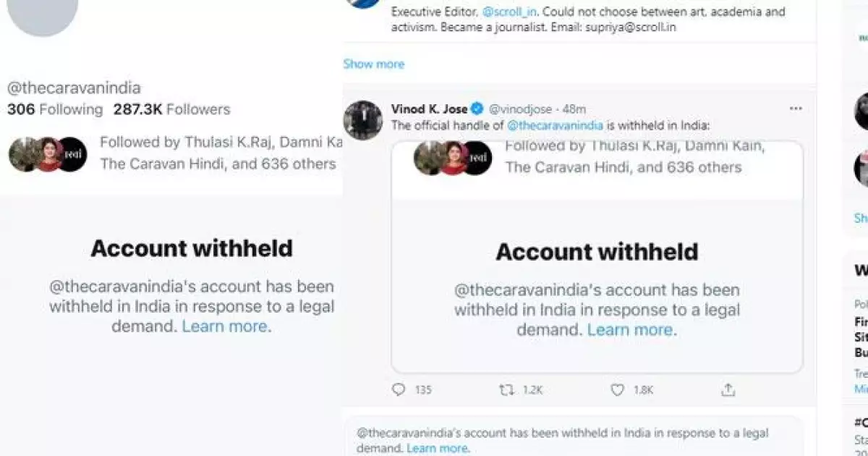
Task: Open Vinod K. Jose's profile avatar
Action: coord(362,120)
